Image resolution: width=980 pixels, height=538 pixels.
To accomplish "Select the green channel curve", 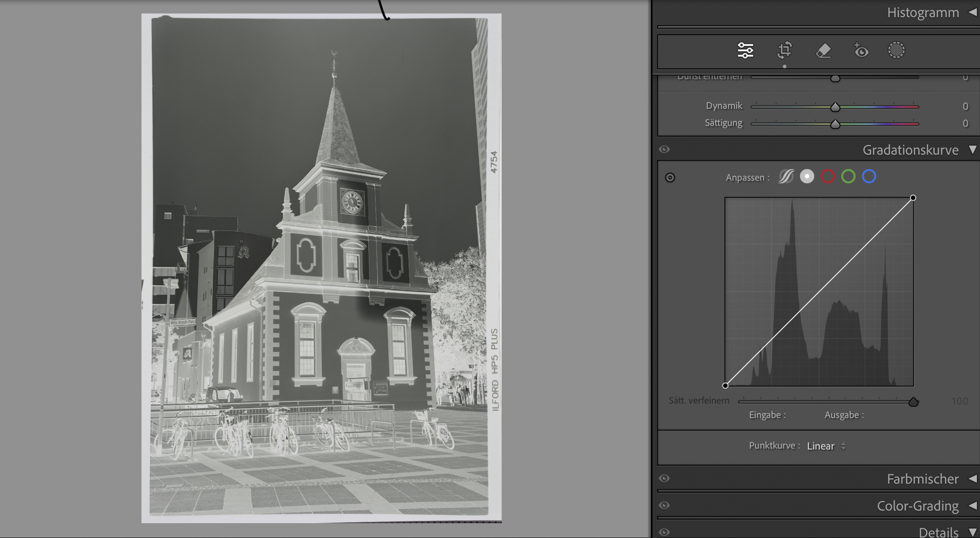I will tap(848, 177).
